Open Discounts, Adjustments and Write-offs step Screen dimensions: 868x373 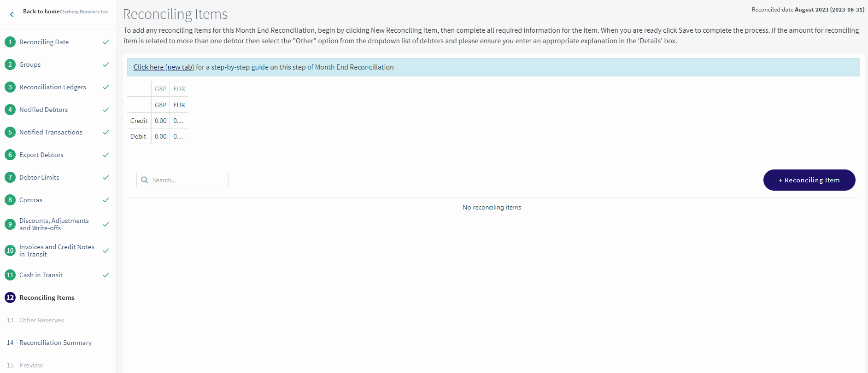(x=54, y=224)
